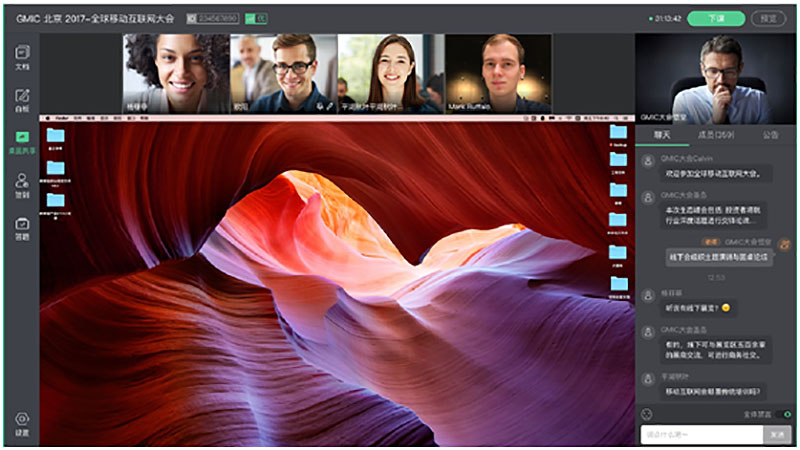Click the last chat message bubble in the list
The height and width of the screenshot is (450, 800).
[x=713, y=391]
